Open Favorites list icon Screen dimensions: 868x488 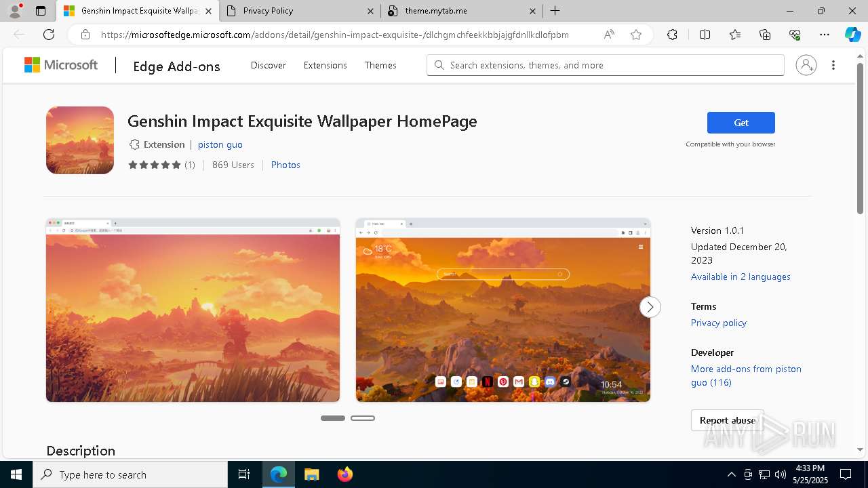pos(735,35)
